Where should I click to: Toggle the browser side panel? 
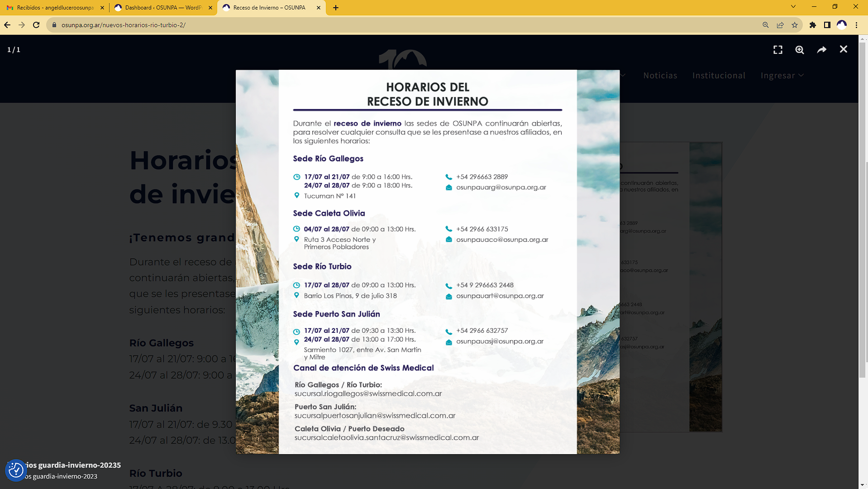click(x=827, y=25)
